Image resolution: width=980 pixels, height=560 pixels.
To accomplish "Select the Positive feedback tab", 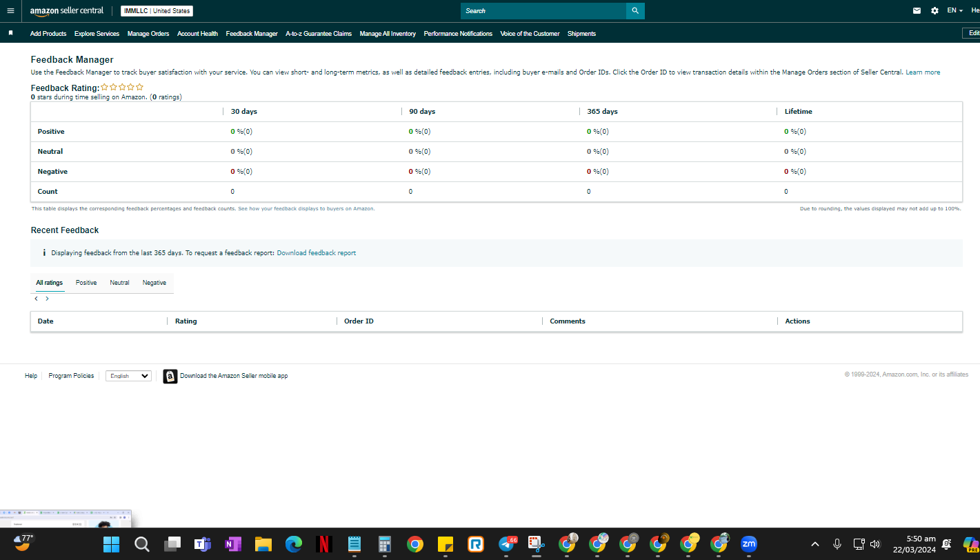I will coord(86,283).
